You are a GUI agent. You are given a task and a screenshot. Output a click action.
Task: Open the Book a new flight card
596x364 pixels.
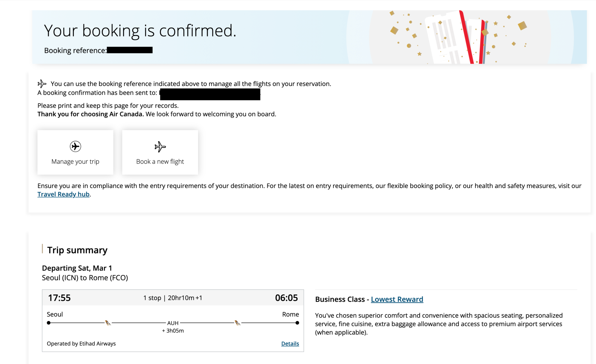160,152
